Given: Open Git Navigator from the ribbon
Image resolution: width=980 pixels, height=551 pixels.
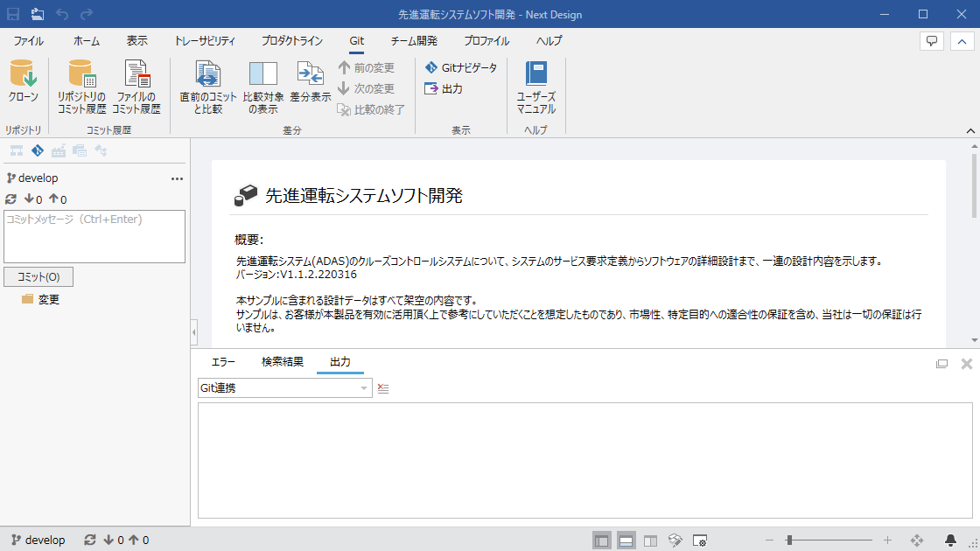Looking at the screenshot, I should pyautogui.click(x=461, y=67).
